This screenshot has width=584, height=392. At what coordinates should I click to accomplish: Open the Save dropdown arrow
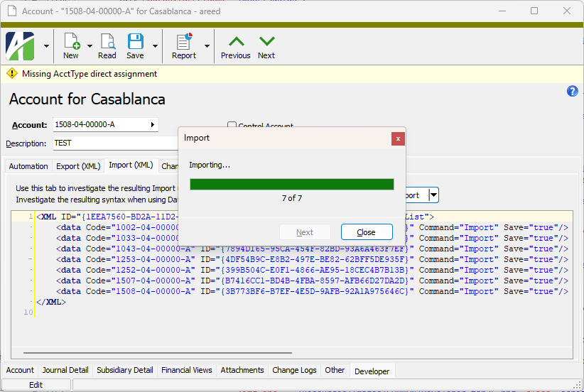pyautogui.click(x=156, y=46)
